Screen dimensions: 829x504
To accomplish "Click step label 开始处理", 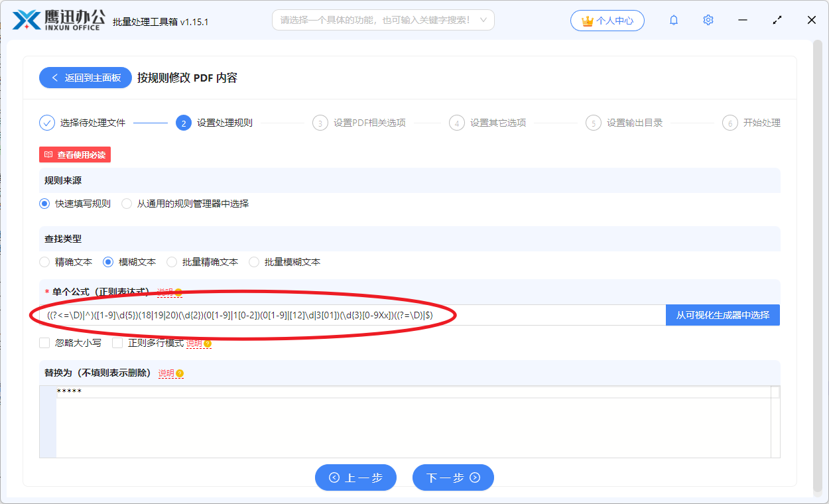I will (762, 123).
